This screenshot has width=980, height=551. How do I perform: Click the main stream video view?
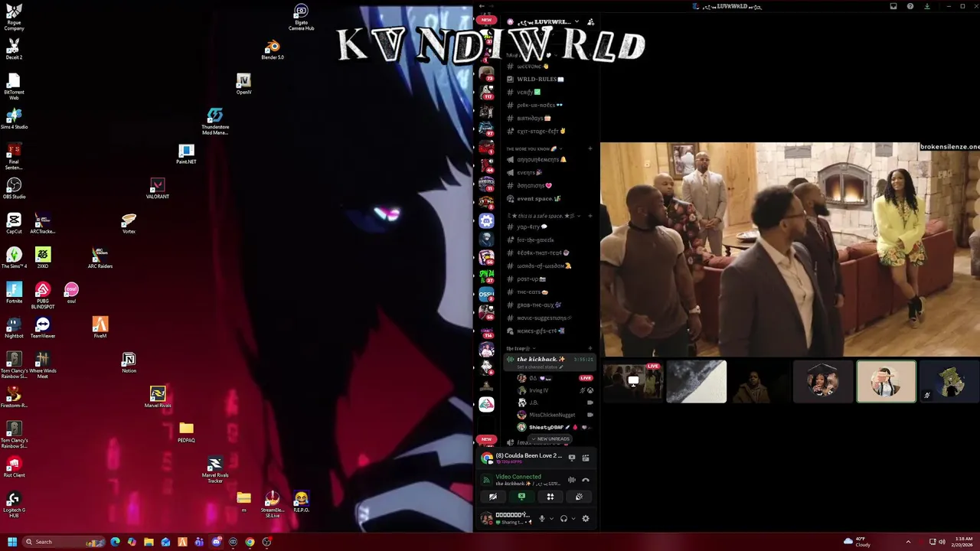[790, 249]
